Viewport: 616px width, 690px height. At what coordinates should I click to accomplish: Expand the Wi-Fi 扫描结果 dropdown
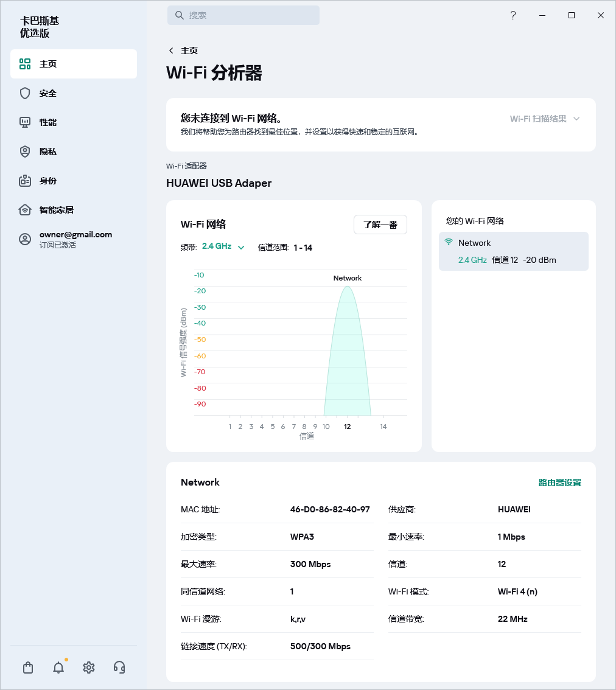click(544, 119)
